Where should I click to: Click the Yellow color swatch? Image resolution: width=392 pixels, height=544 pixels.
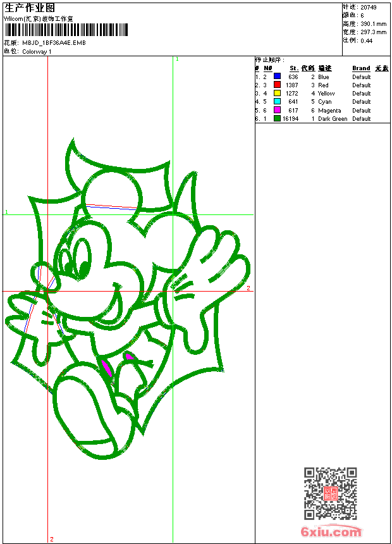tap(277, 93)
